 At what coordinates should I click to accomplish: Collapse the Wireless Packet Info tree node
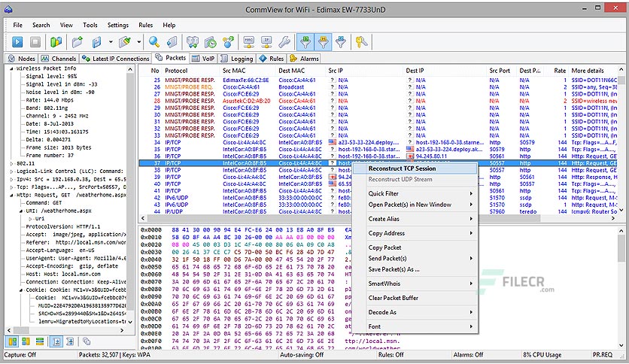(x=11, y=68)
